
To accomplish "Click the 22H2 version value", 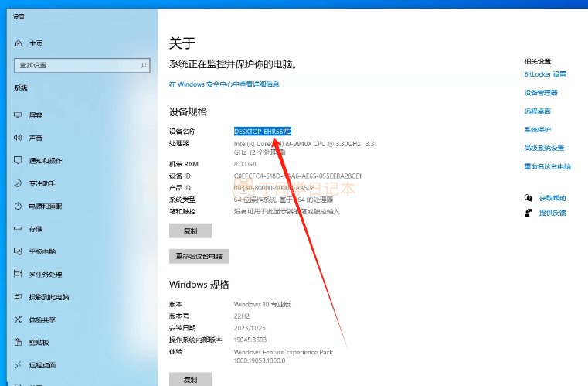I will click(x=242, y=316).
